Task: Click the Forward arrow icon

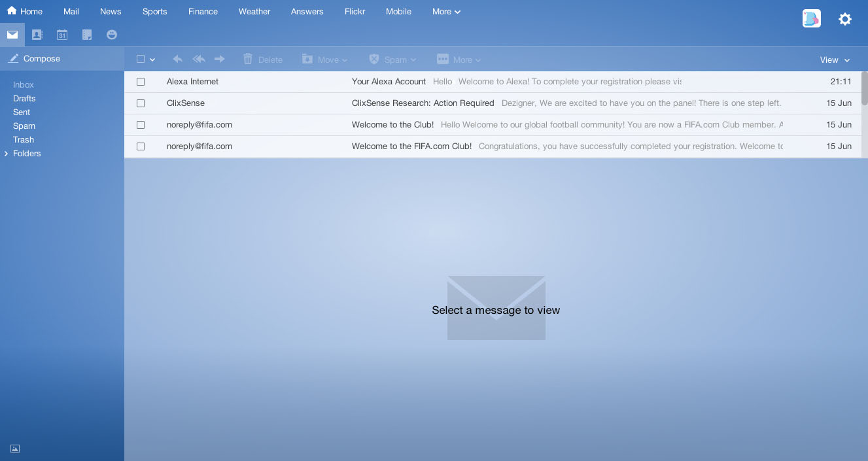Action: tap(220, 59)
